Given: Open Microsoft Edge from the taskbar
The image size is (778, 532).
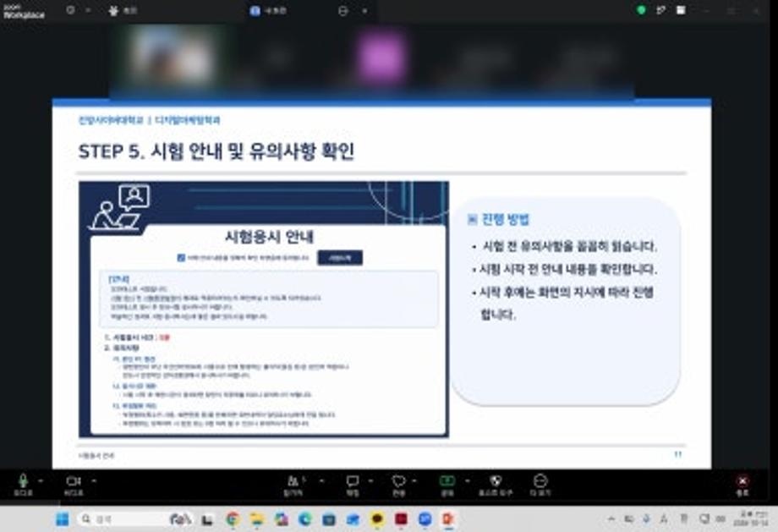Looking at the screenshot, I should click(304, 519).
